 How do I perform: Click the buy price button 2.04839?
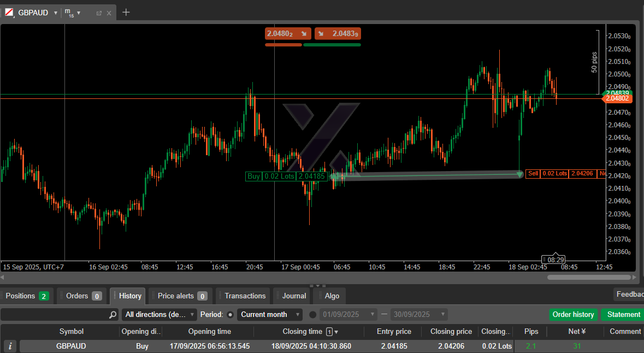click(338, 34)
